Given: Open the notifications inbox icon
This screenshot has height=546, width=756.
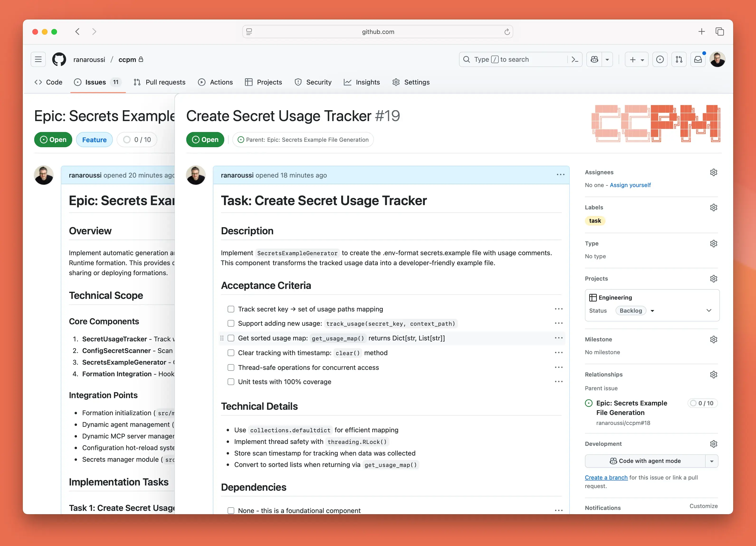Looking at the screenshot, I should pos(698,59).
